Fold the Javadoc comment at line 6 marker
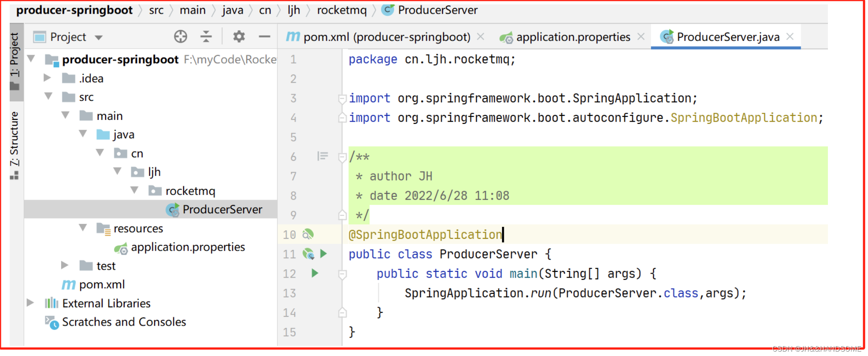868x356 pixels. pos(342,157)
